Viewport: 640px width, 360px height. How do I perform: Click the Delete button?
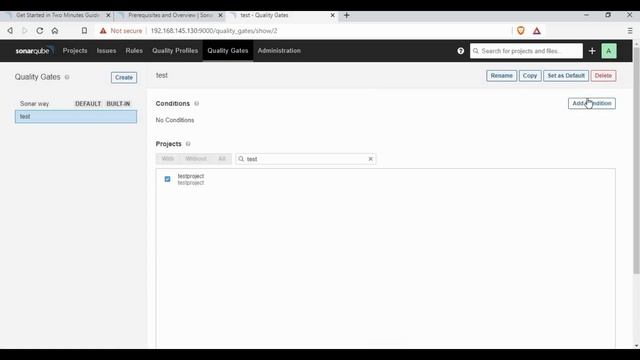click(603, 76)
